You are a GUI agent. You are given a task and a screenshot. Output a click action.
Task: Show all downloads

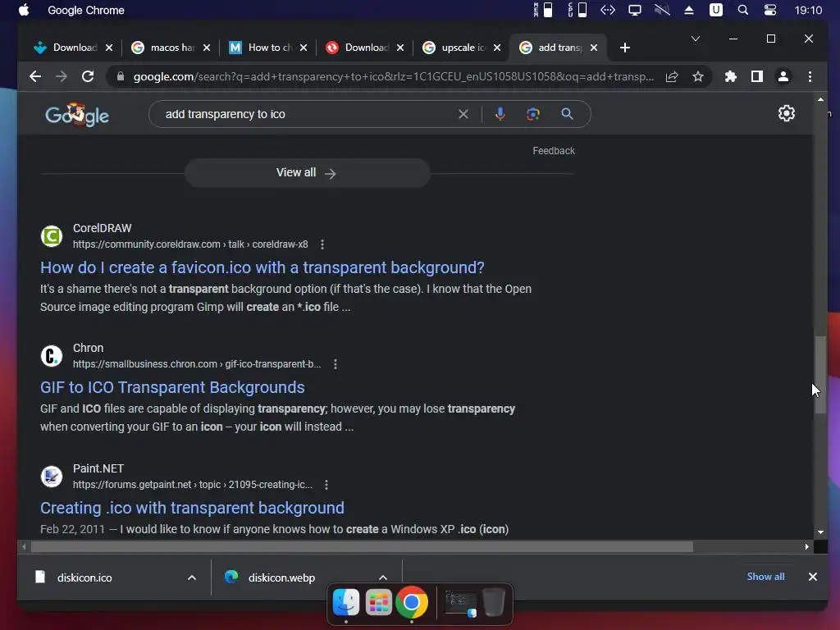click(x=765, y=577)
